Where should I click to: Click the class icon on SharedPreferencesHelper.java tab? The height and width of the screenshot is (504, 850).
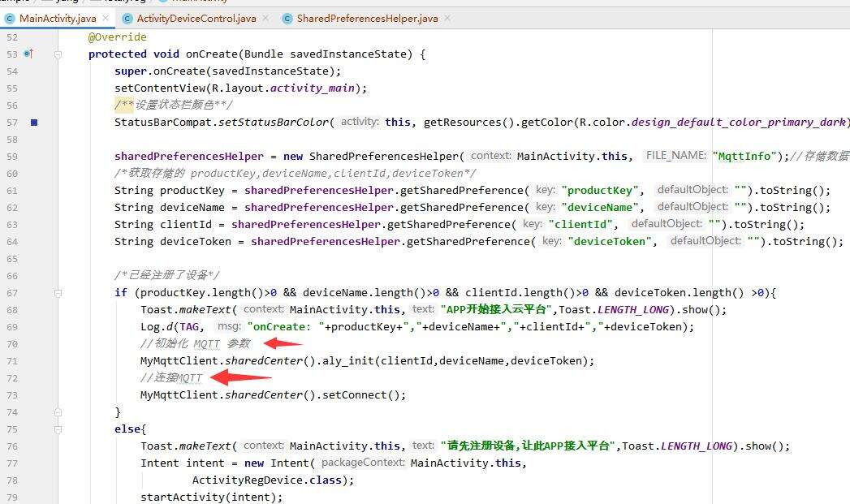click(287, 18)
